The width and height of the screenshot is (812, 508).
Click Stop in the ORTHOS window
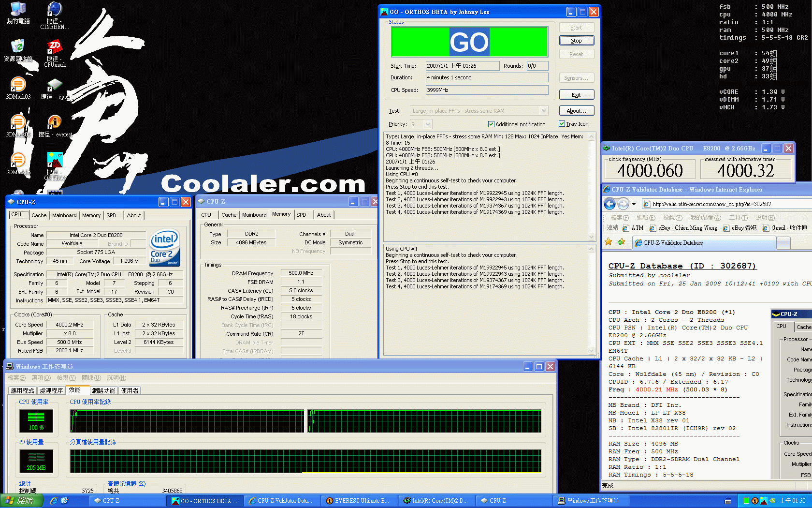577,41
